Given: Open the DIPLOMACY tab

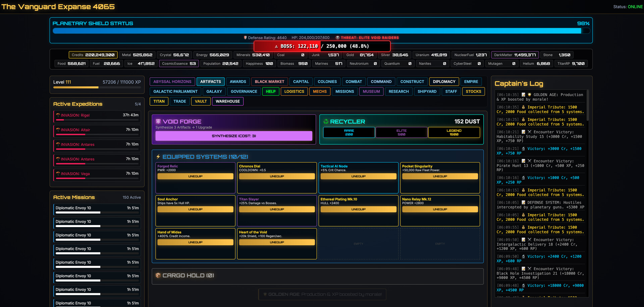Looking at the screenshot, I should click(x=444, y=81).
